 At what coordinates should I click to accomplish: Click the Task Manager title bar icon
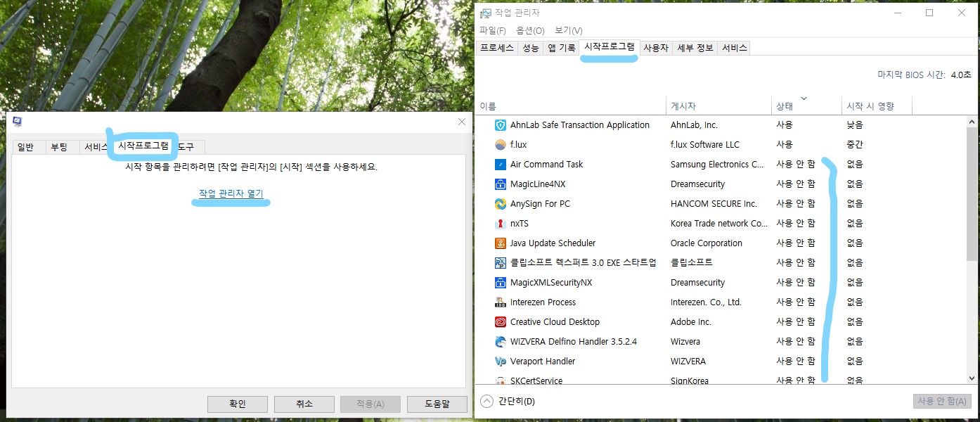point(486,13)
